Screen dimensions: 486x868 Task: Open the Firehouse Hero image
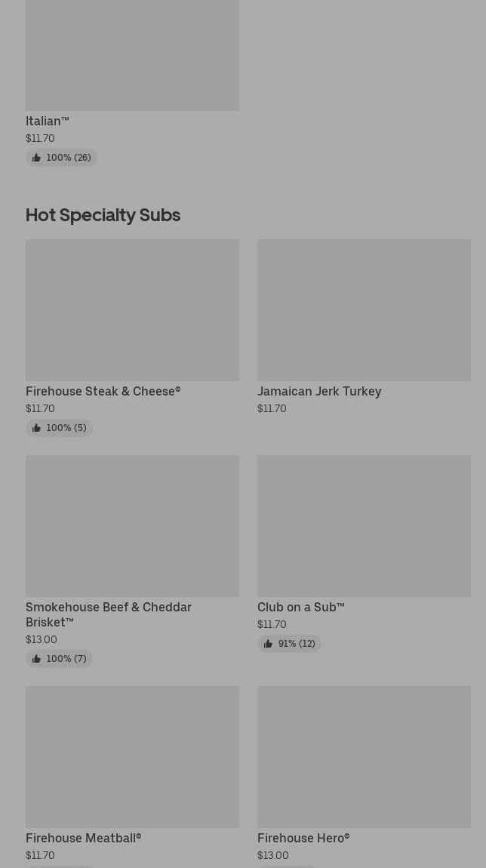coord(364,757)
